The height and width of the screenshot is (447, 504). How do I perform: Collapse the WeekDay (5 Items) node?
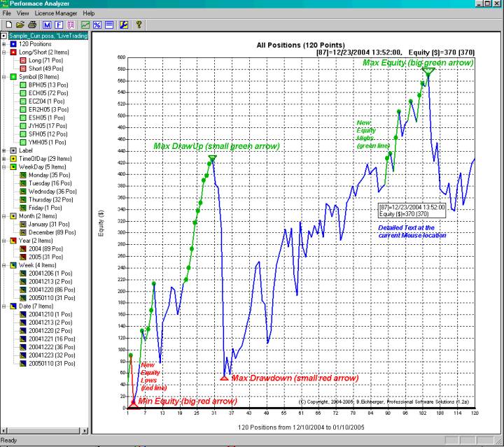[4, 166]
